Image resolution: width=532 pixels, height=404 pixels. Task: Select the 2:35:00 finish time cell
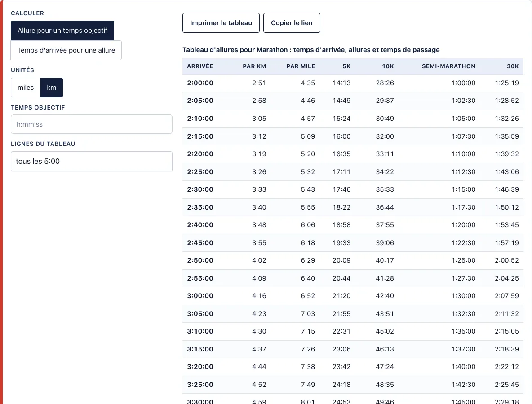click(x=200, y=207)
